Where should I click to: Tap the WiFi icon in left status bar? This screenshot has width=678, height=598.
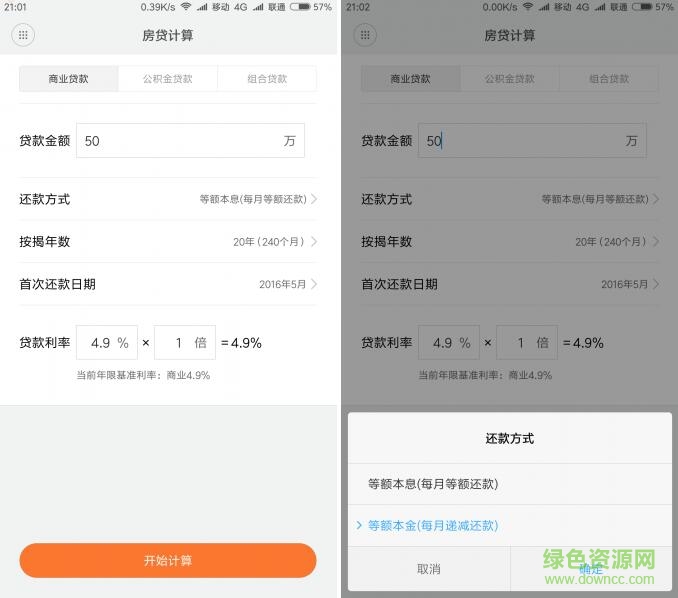(x=185, y=7)
